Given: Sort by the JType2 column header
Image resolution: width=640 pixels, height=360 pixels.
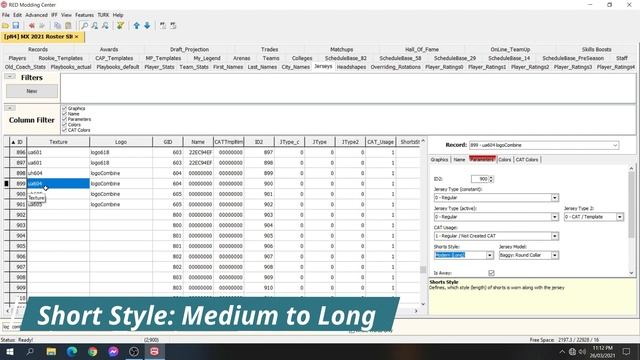Looking at the screenshot, I should tap(350, 142).
